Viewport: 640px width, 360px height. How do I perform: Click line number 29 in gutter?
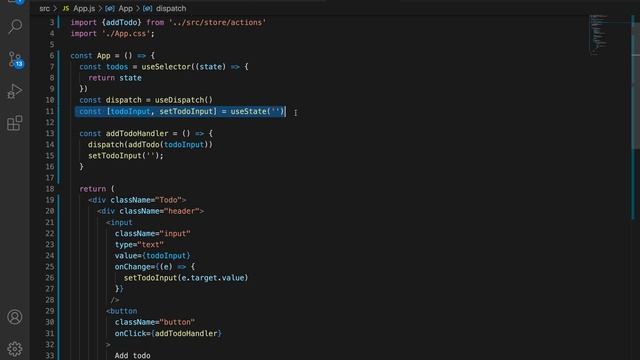point(50,311)
